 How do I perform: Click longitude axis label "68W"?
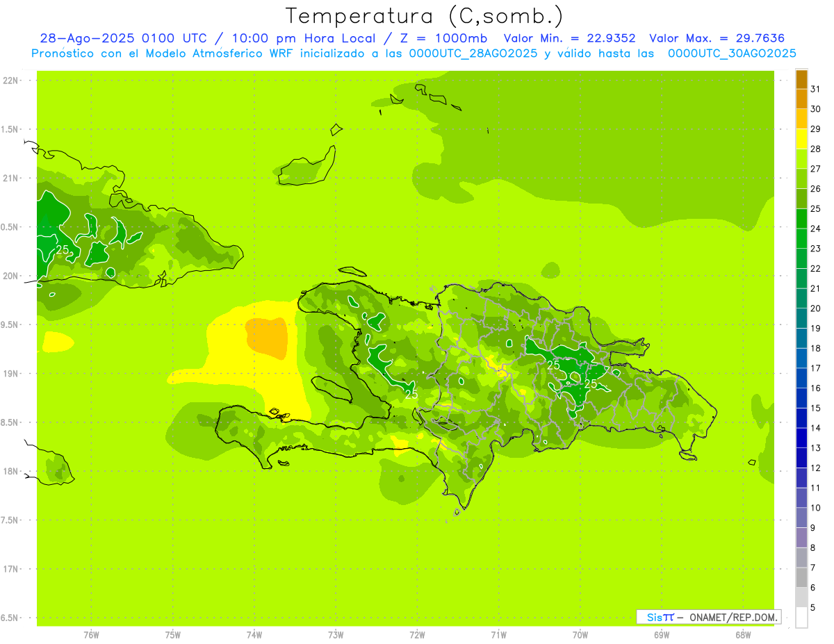[743, 635]
